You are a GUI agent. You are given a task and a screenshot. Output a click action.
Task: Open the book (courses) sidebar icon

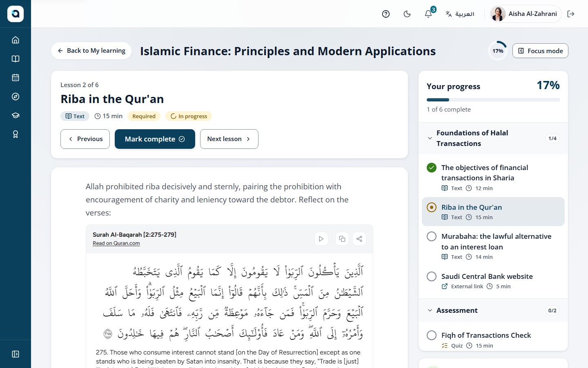point(16,59)
